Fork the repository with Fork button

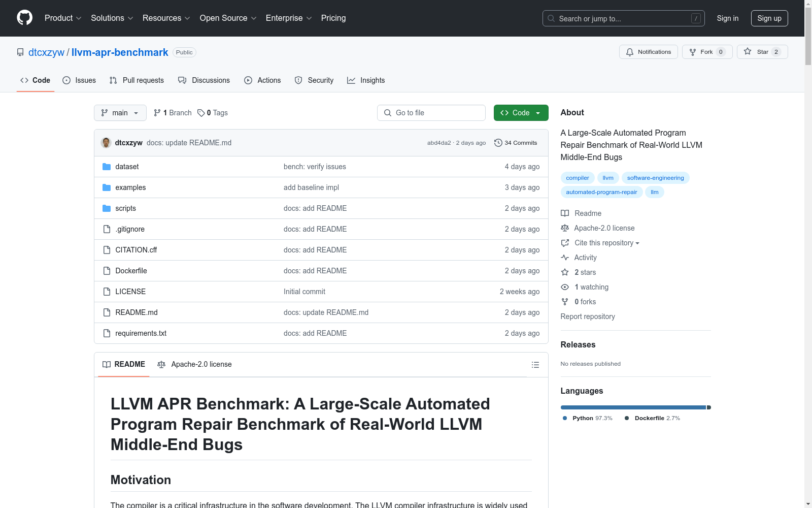[x=707, y=52]
